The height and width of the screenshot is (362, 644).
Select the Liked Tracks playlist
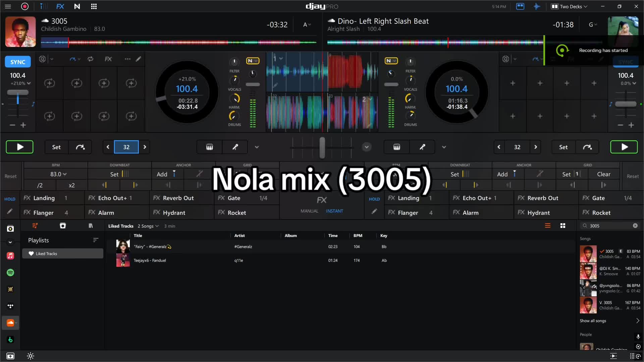click(x=63, y=254)
